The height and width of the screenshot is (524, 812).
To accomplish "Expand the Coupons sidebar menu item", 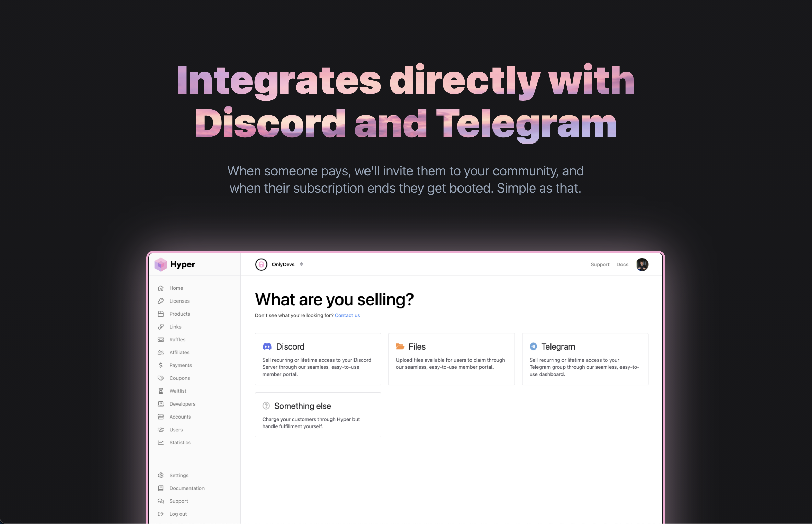I will coord(179,378).
